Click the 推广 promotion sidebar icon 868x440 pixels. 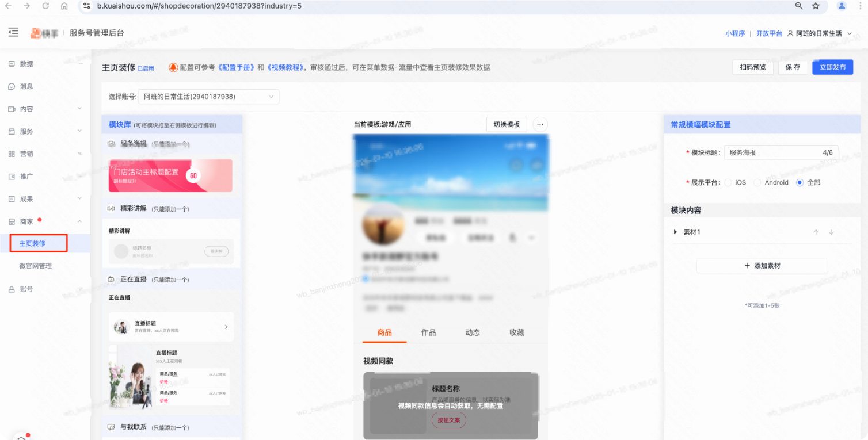pos(12,177)
